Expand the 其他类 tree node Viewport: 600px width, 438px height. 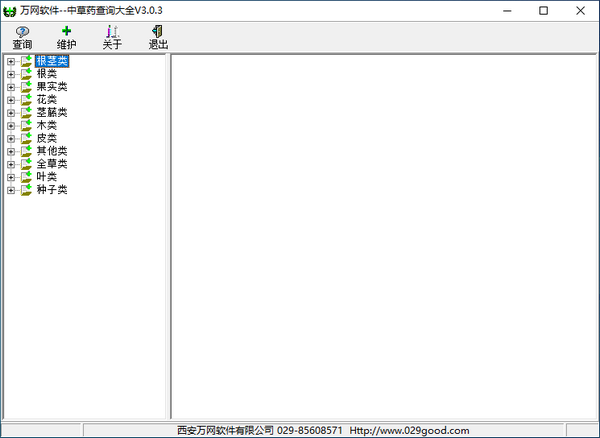click(11, 151)
